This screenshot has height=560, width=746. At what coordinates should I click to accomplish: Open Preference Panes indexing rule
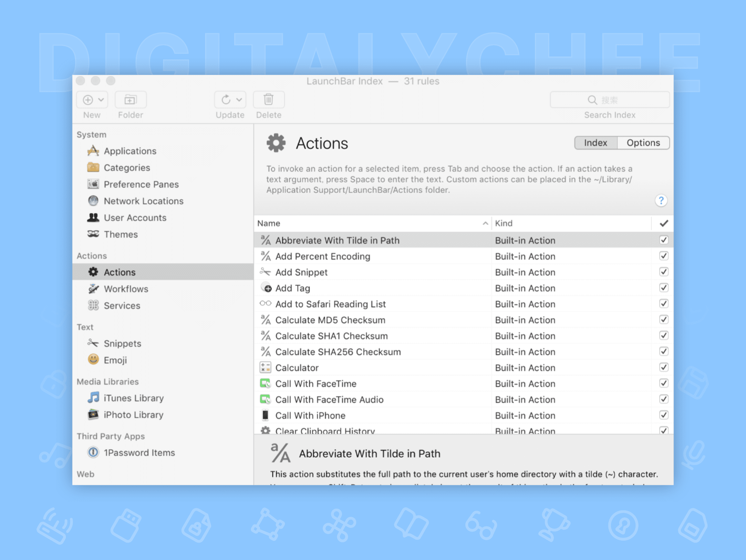(x=141, y=184)
